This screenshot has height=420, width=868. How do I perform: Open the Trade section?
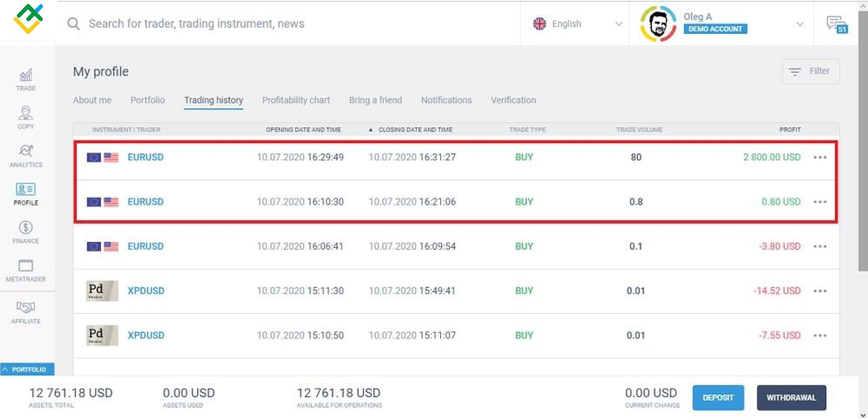click(26, 80)
